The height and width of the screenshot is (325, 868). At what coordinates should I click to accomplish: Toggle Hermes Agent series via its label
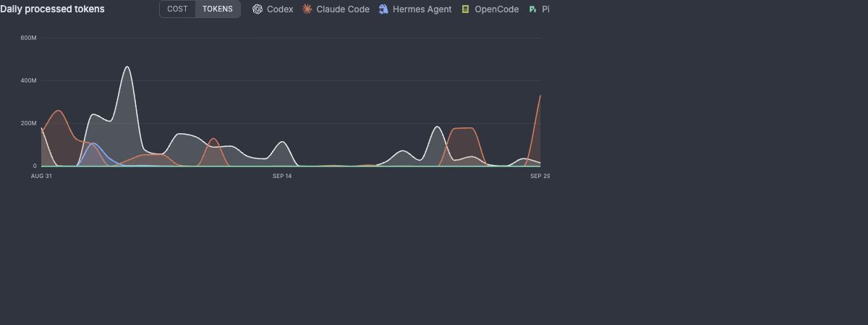(x=422, y=9)
